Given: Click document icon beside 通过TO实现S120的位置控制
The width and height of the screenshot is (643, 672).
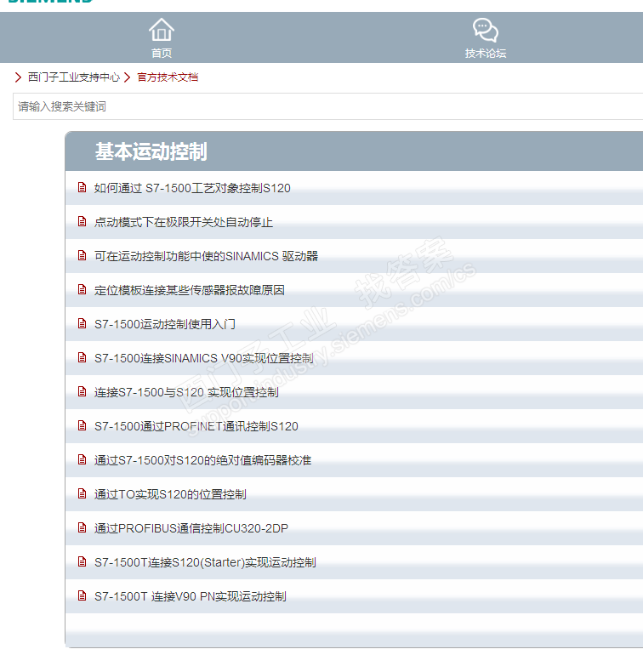Looking at the screenshot, I should (x=82, y=493).
